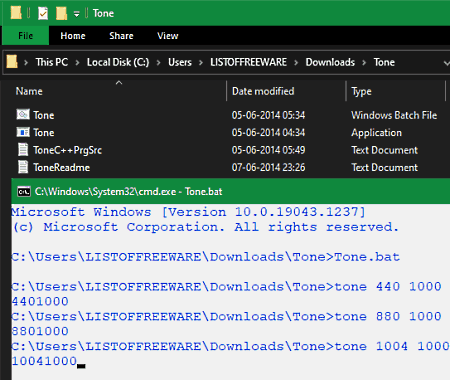Image resolution: width=450 pixels, height=380 pixels.
Task: Open the File menu tab
Action: (26, 36)
